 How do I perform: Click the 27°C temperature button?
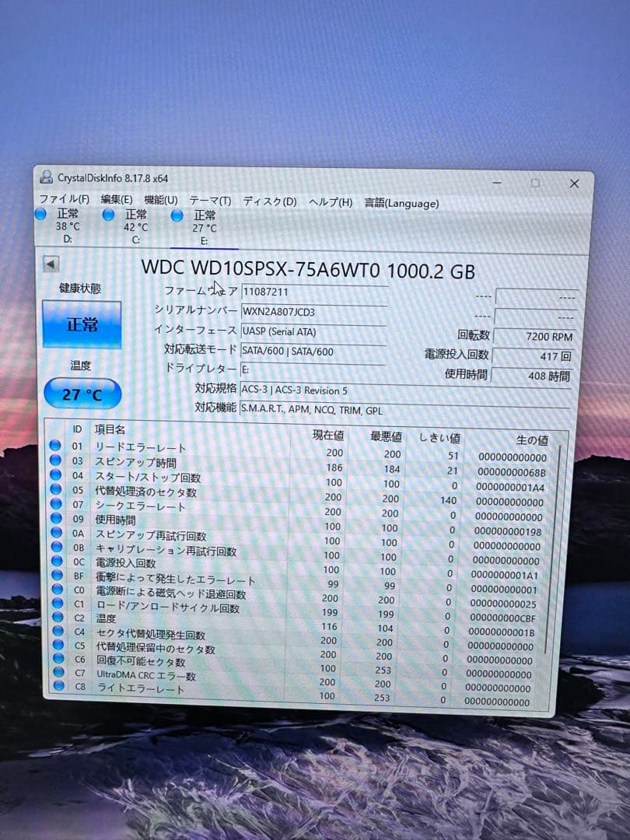coord(82,393)
